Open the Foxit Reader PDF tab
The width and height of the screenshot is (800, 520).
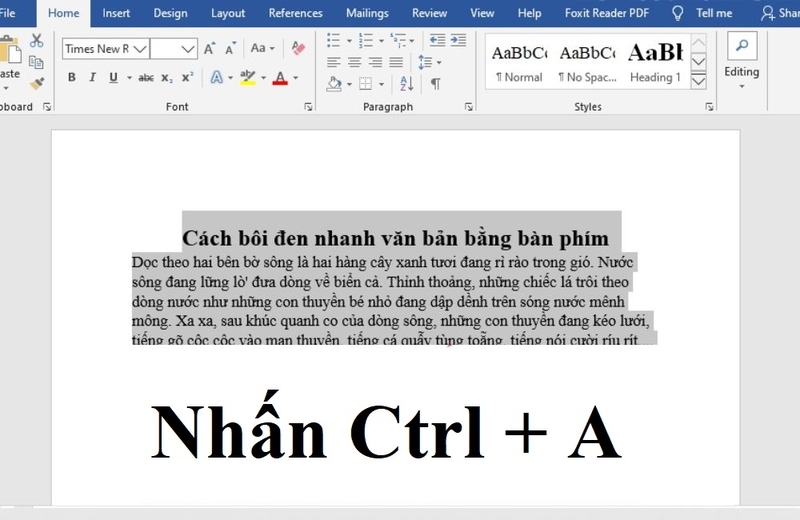[x=607, y=13]
